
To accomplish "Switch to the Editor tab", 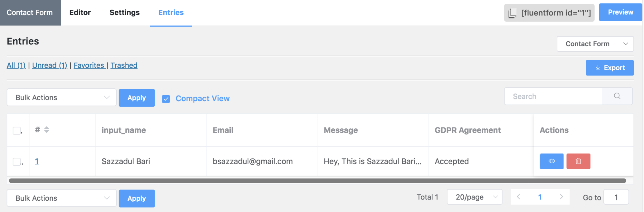I will coord(80,13).
